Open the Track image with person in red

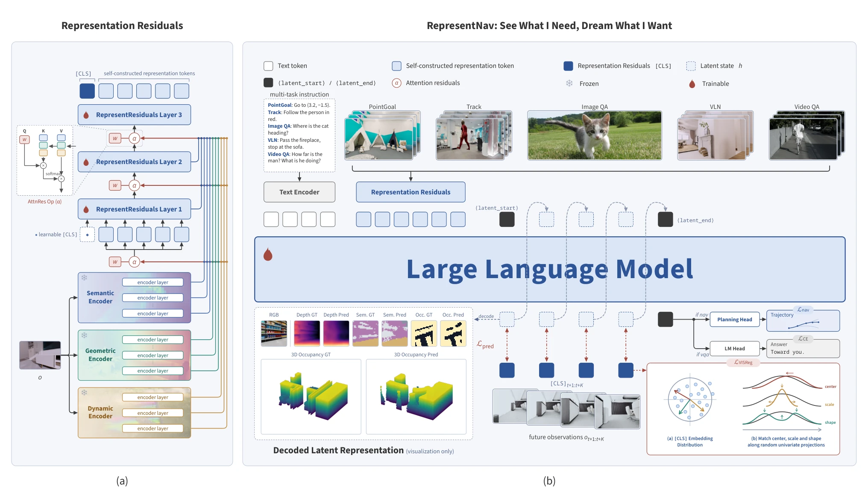coord(470,139)
